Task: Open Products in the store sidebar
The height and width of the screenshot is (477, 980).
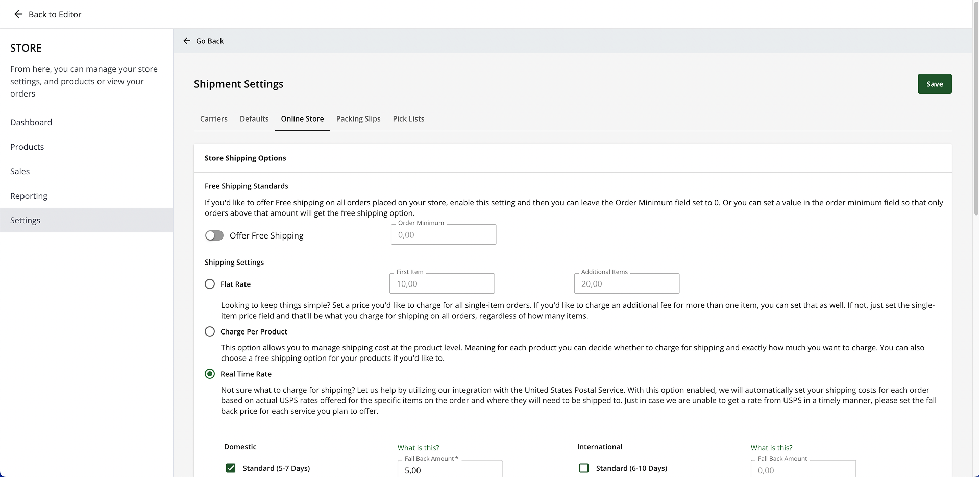Action: point(86,147)
